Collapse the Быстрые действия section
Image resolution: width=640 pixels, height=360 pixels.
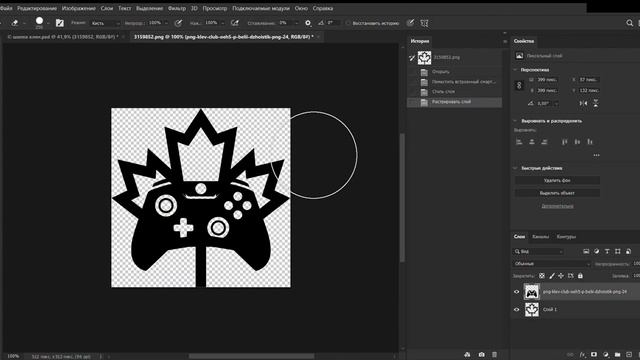tap(515, 168)
